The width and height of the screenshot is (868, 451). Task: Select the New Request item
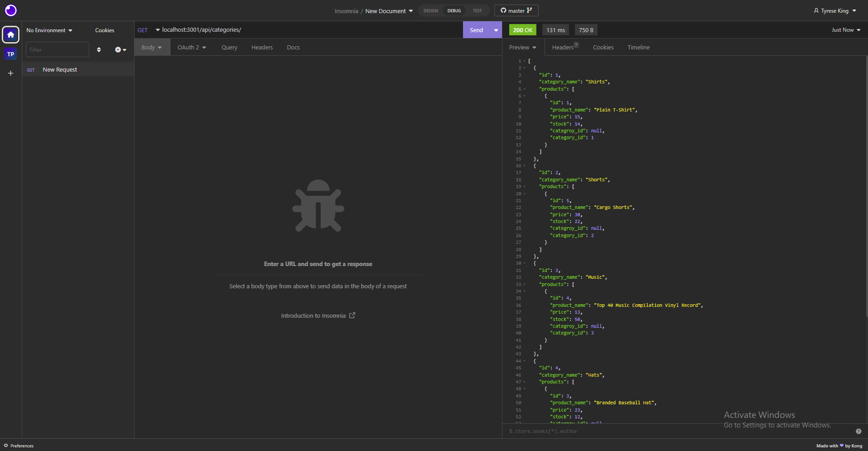[x=78, y=69]
